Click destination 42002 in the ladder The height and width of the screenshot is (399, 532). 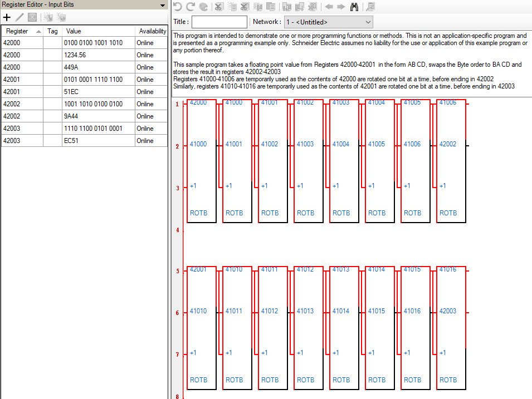(x=447, y=144)
